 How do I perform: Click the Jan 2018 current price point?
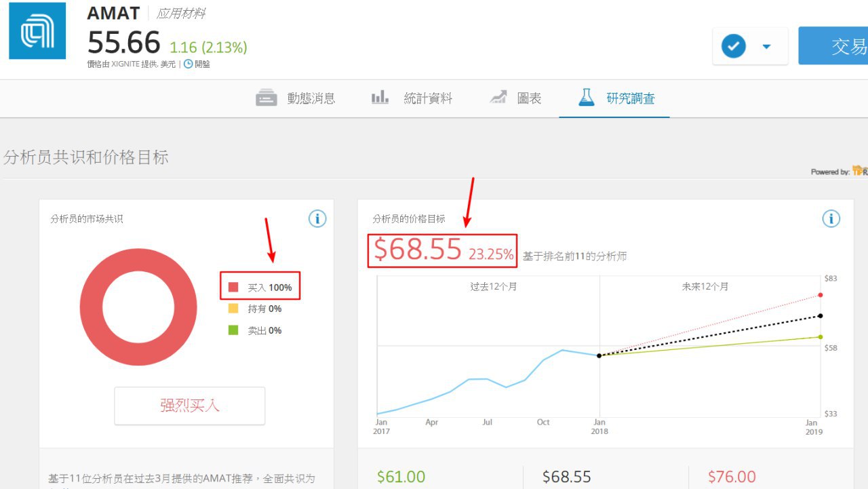click(599, 355)
